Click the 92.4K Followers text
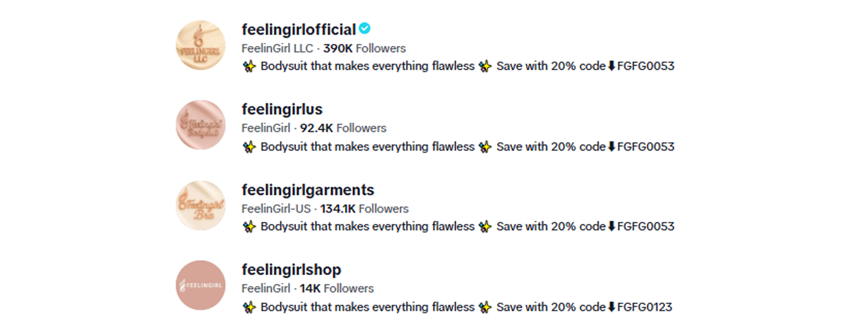 coord(343,128)
